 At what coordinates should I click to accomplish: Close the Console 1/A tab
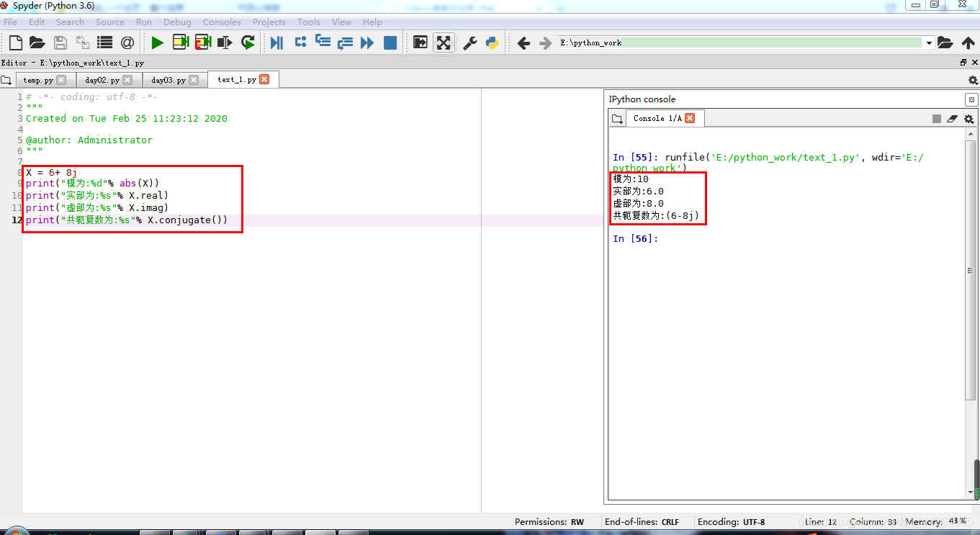click(x=690, y=118)
